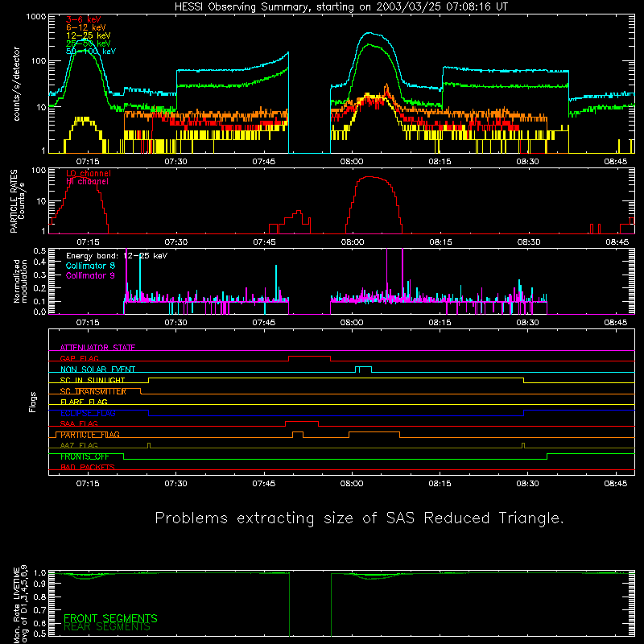
Task: Click the ECLIPSE_FLAG label
Action: 88,413
